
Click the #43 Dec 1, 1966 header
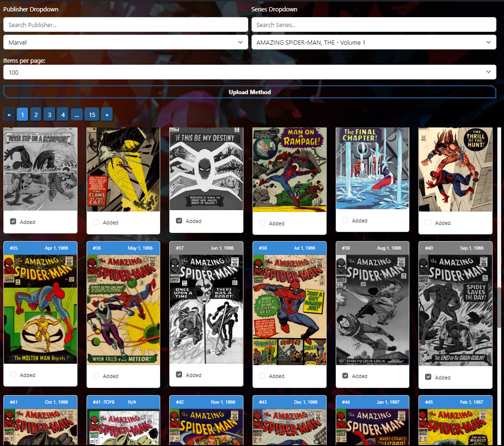click(x=290, y=402)
